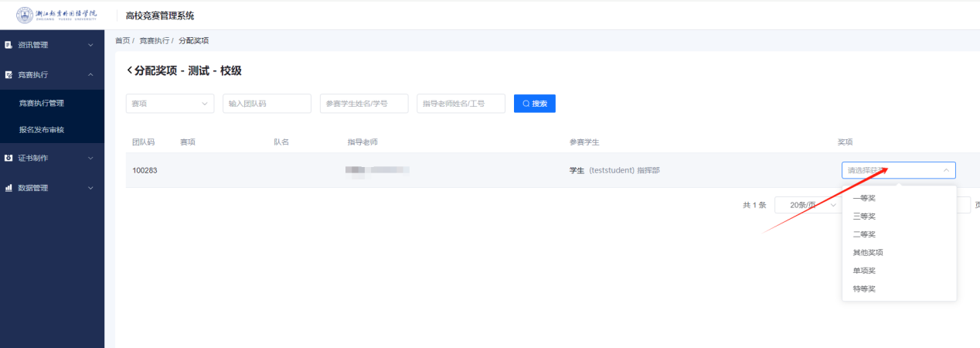Screen dimensions: 980x348
Task: Collapse the 竞赛执行 menu
Action: 90,75
